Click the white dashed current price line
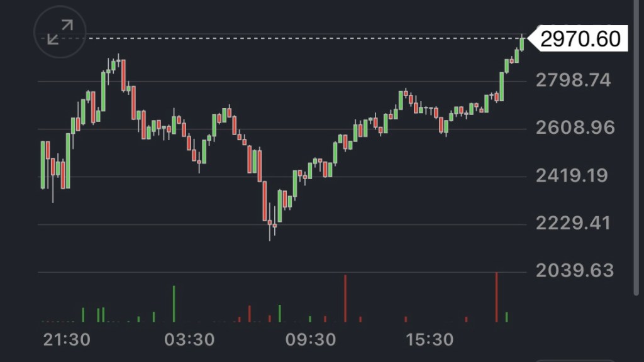This screenshot has width=644, height=362. [283, 38]
